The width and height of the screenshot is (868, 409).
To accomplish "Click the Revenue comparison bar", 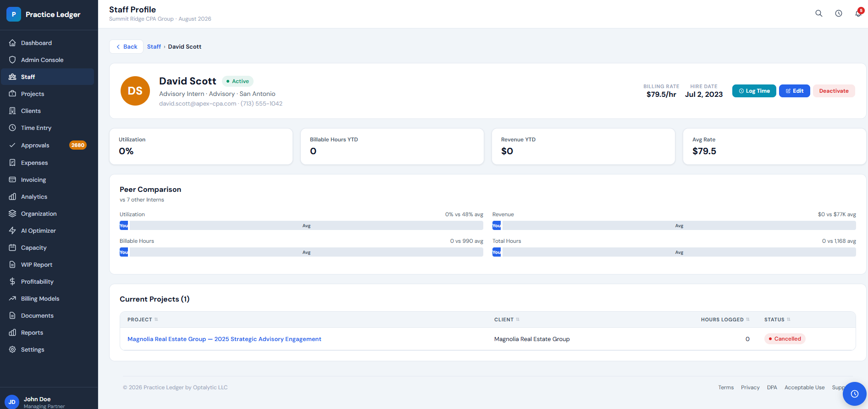I will 674,225.
